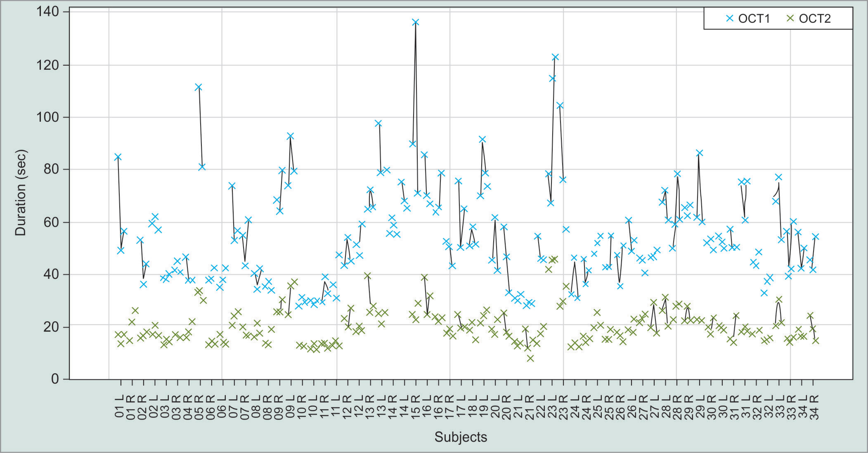Screen dimensions: 868x453
Task: Click subject label "18 L" on the x-axis
Action: pyautogui.click(x=473, y=406)
